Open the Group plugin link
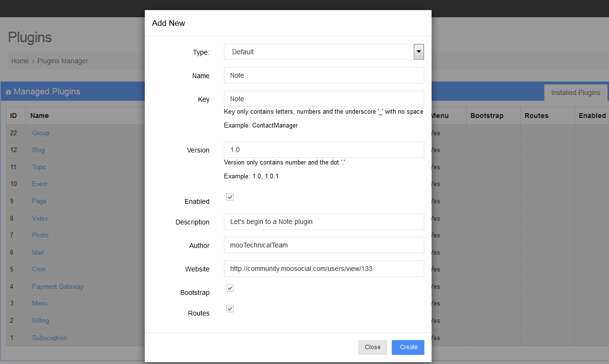This screenshot has height=364, width=609. click(40, 133)
